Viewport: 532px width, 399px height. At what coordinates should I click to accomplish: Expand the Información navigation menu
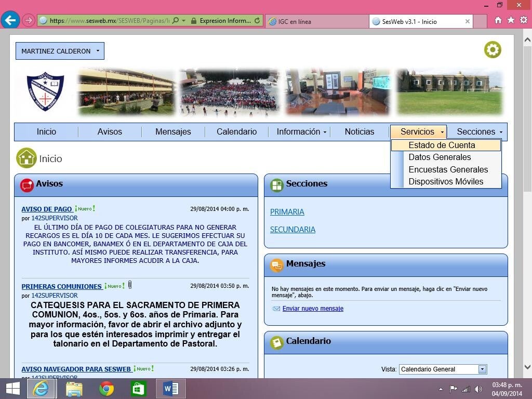coord(301,132)
